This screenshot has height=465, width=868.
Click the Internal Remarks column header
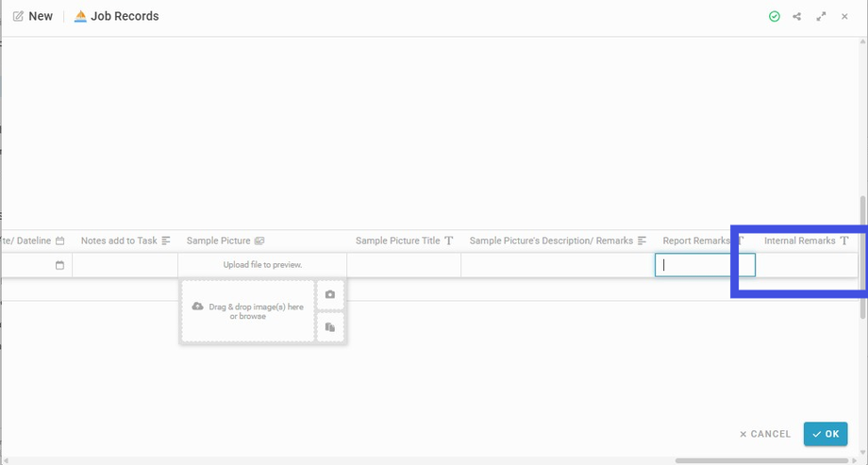click(806, 241)
